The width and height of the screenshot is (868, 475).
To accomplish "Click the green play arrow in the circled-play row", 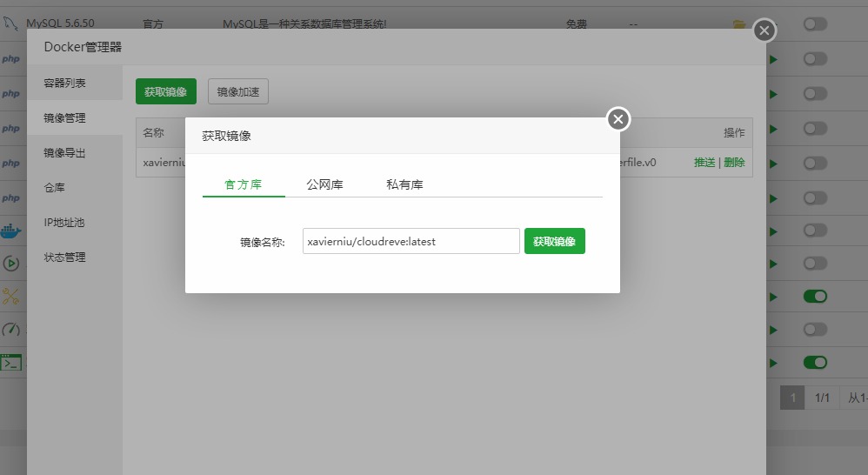I will (773, 264).
